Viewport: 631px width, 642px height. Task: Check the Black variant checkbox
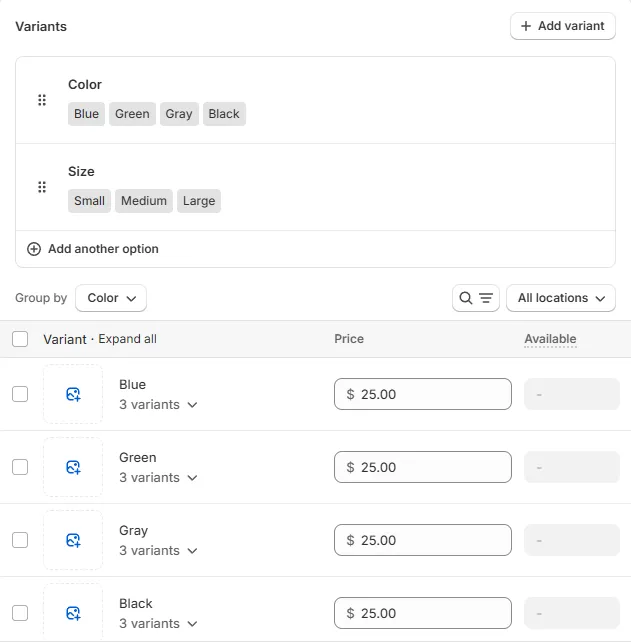(x=20, y=613)
